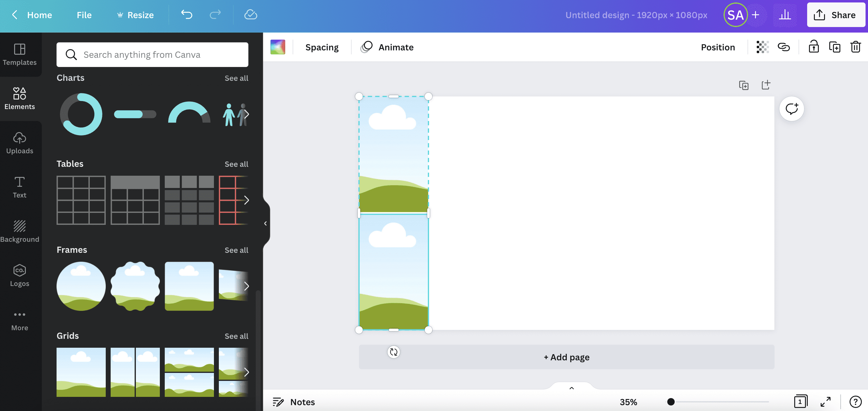This screenshot has height=411, width=868.
Task: Click the Duplicate element icon in toolbar
Action: (834, 47)
